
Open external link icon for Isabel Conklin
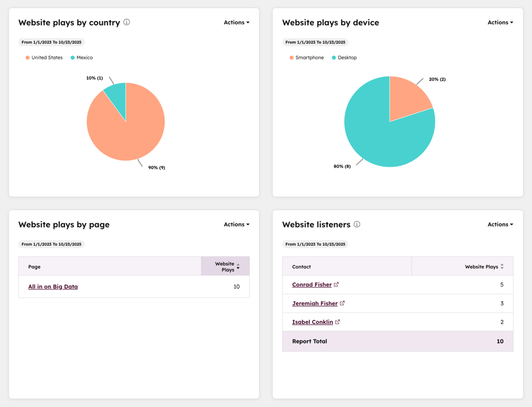click(x=338, y=322)
